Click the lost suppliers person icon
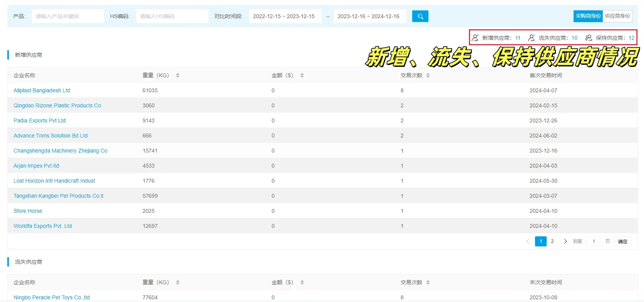 click(x=532, y=38)
